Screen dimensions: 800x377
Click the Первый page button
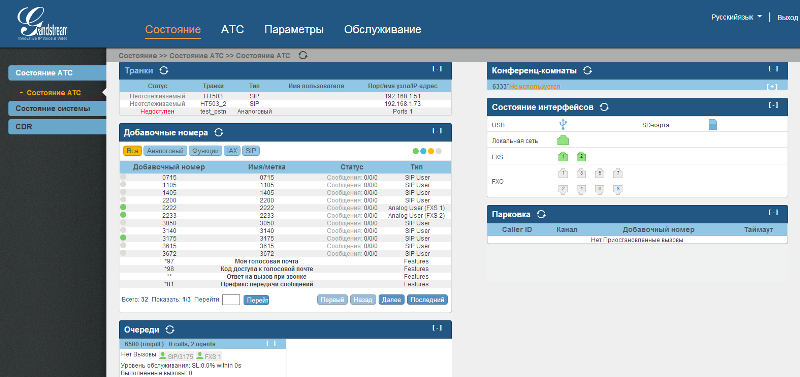click(x=333, y=300)
